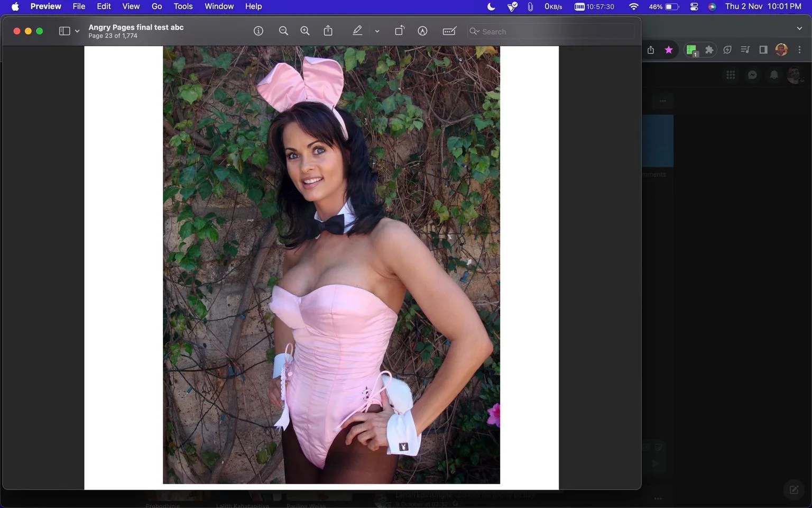
Task: Open the Form Filling toolbar
Action: [449, 31]
